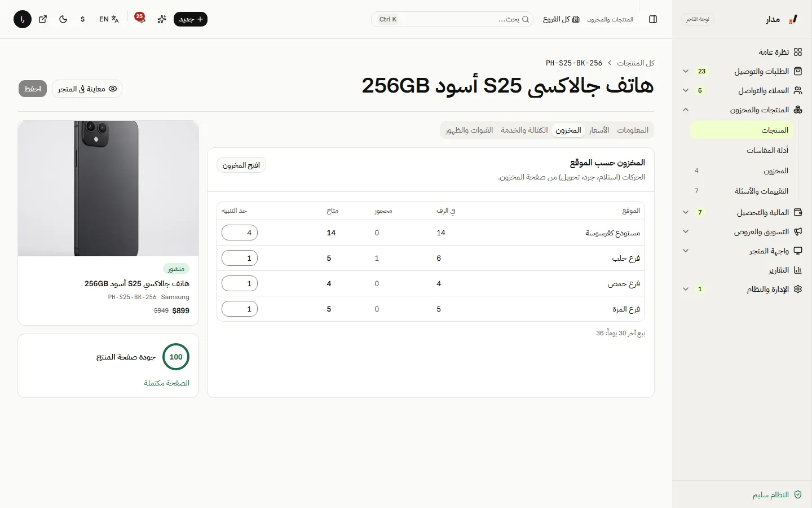Click the المالية والتحصيل wallet icon
The image size is (812, 508).
pyautogui.click(x=798, y=212)
